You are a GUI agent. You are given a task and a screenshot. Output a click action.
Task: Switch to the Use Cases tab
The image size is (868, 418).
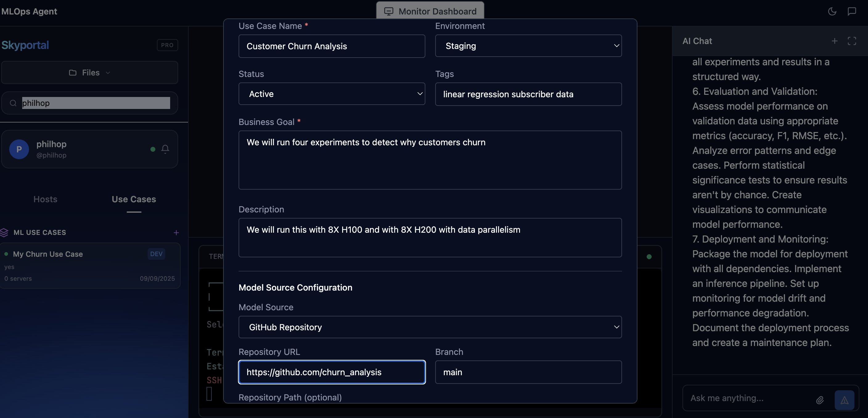coord(134,199)
